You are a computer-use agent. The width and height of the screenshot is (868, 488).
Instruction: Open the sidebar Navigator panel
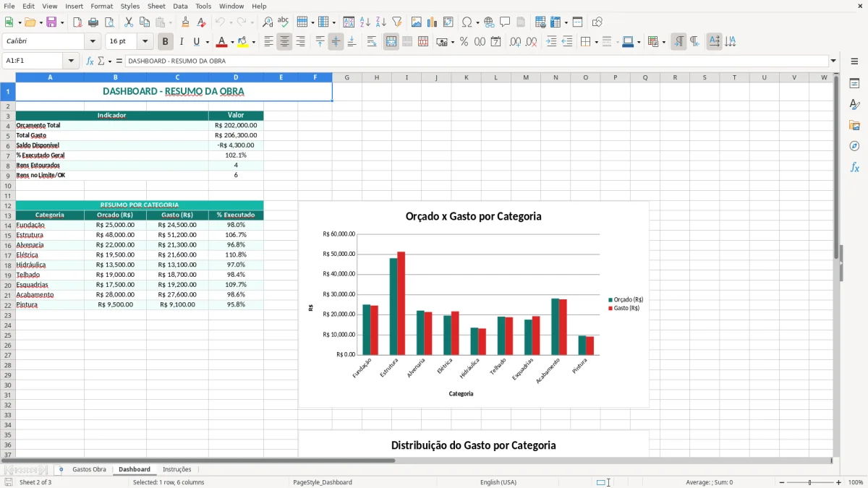(x=854, y=147)
